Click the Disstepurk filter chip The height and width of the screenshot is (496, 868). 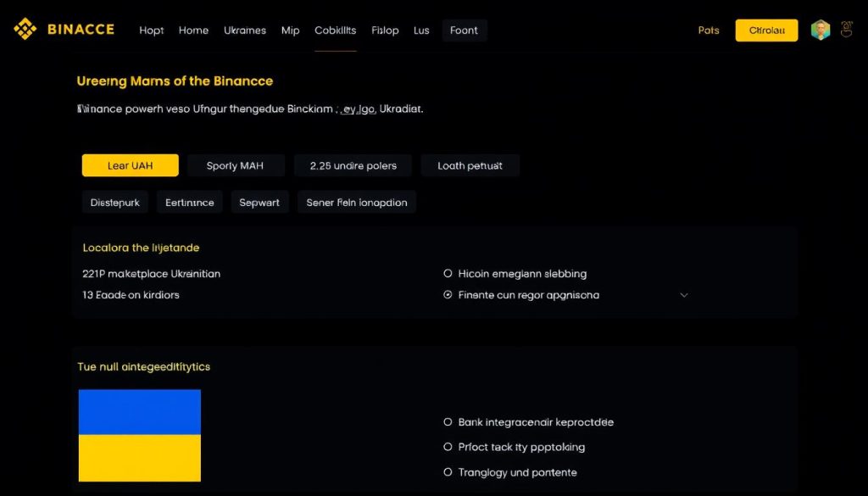coord(115,203)
